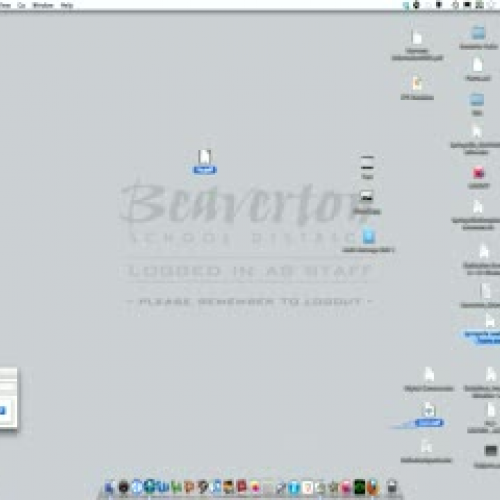Select the blue icon below the hard drives
Image resolution: width=500 pixels, height=500 pixels.
(368, 235)
